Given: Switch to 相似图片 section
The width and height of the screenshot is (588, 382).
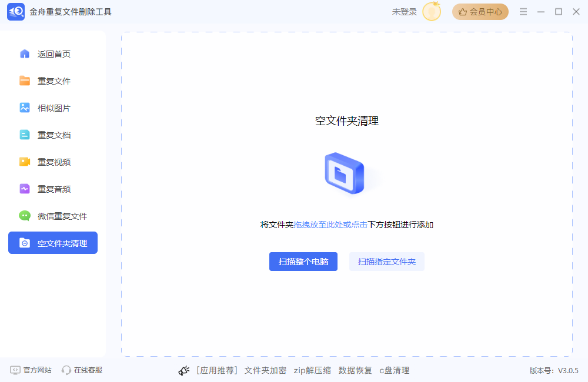Looking at the screenshot, I should point(53,108).
